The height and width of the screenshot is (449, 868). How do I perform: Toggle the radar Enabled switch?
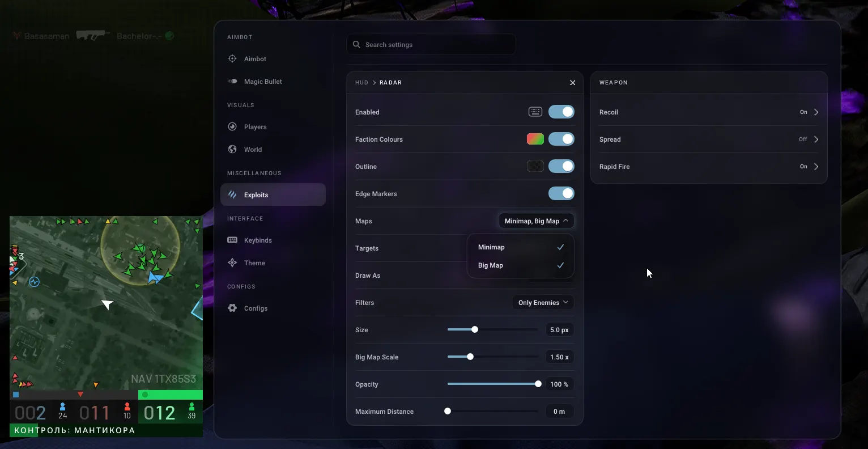[x=561, y=112]
